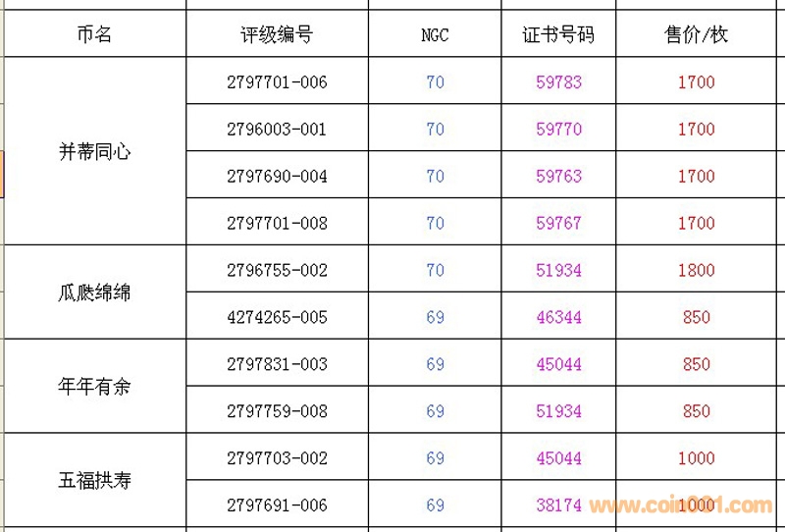Select the merged cell 并蒂同心
The width and height of the screenshot is (785, 532).
(94, 152)
